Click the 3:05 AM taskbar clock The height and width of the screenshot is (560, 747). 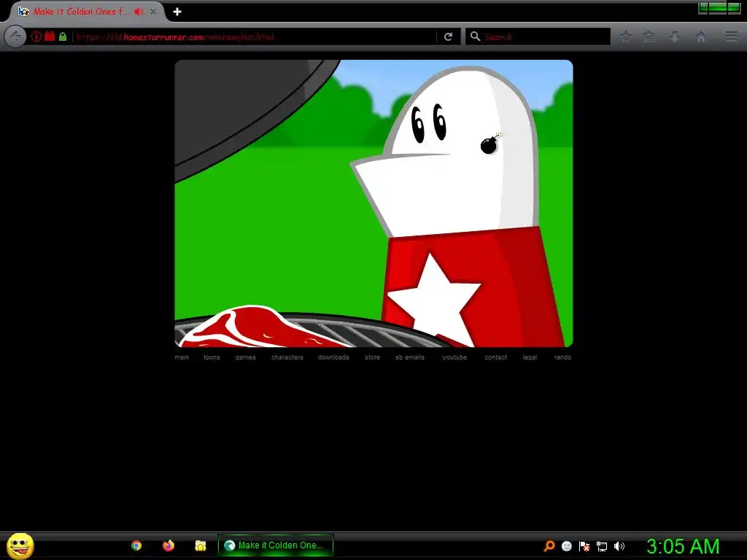[683, 546]
